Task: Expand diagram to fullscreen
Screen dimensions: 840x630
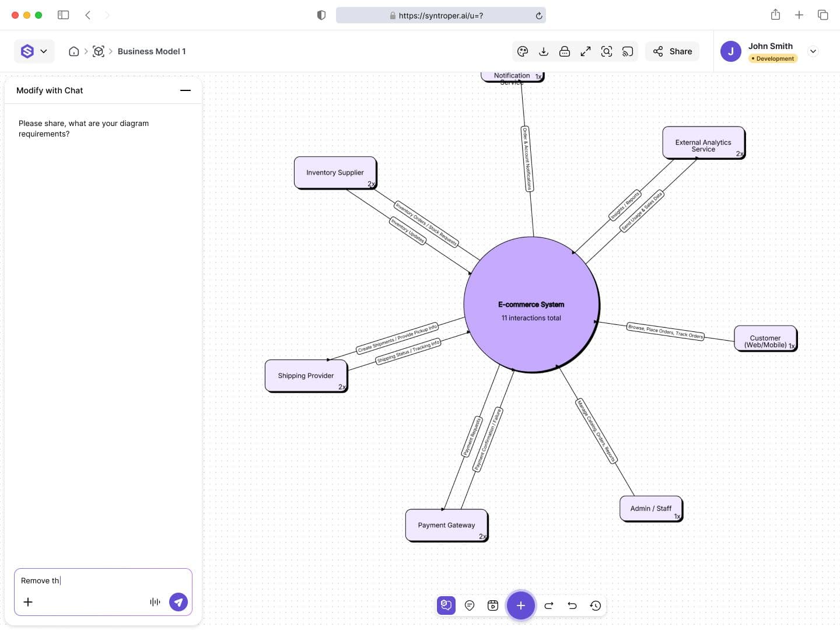Action: click(x=586, y=51)
